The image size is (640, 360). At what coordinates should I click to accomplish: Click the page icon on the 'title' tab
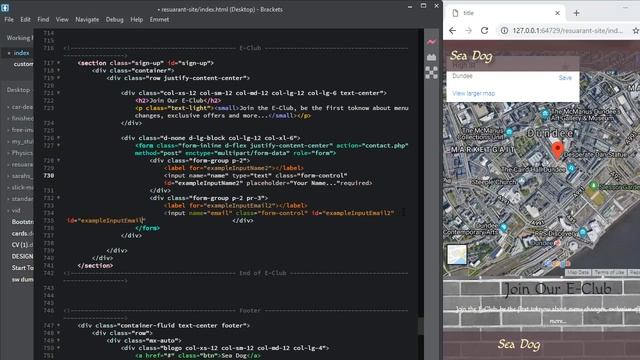(x=455, y=13)
